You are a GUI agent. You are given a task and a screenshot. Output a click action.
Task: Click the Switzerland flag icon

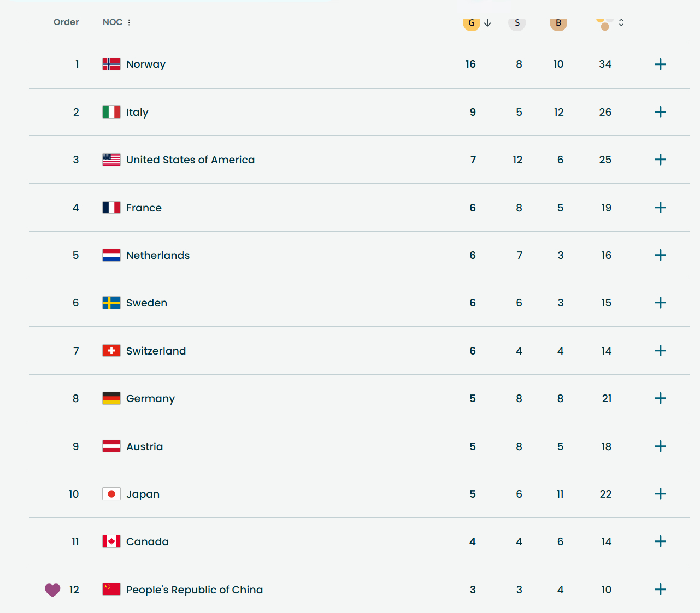click(111, 351)
